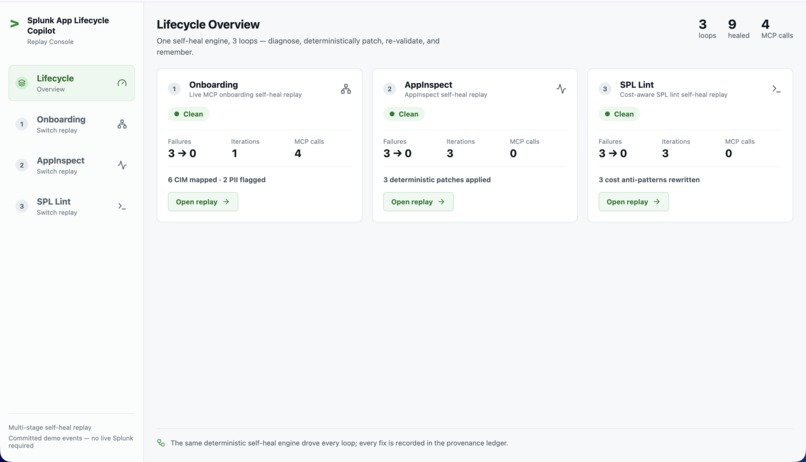Open replay for the SPL Lint card
This screenshot has width=806, height=462.
[x=633, y=201]
